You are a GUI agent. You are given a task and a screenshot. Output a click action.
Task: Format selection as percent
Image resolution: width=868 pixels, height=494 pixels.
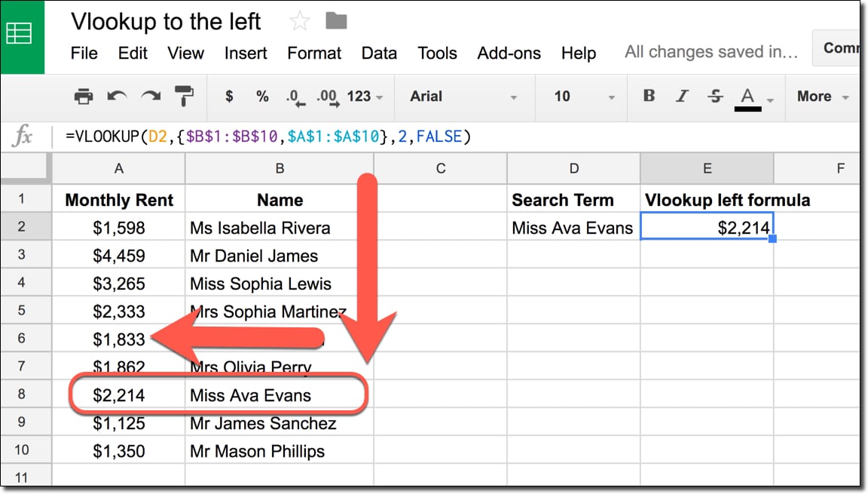pyautogui.click(x=261, y=97)
